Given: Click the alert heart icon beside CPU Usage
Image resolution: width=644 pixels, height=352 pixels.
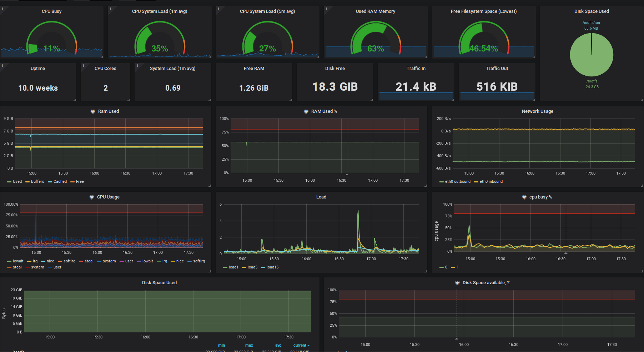Looking at the screenshot, I should pyautogui.click(x=92, y=197).
